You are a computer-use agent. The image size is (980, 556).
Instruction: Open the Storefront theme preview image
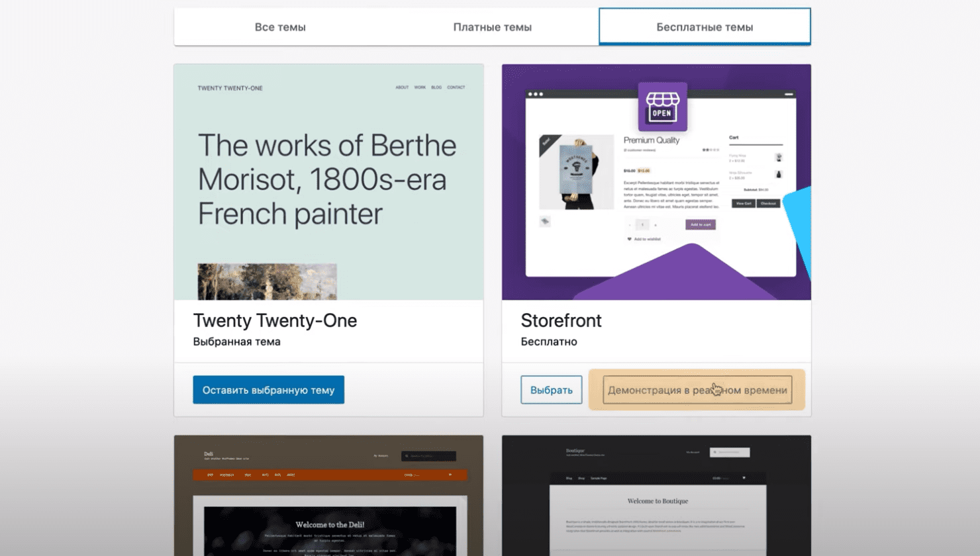pyautogui.click(x=656, y=182)
